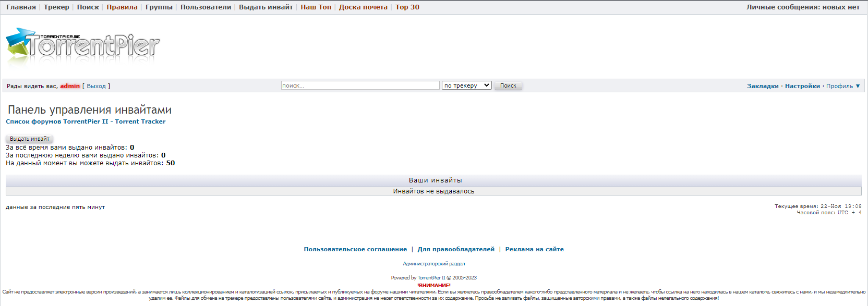Open Поиск in the top navigation
The width and height of the screenshot is (868, 306).
click(88, 7)
